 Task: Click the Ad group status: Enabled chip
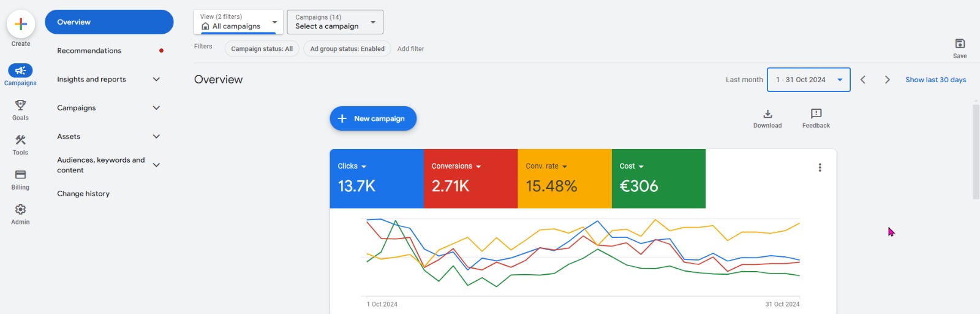tap(347, 48)
